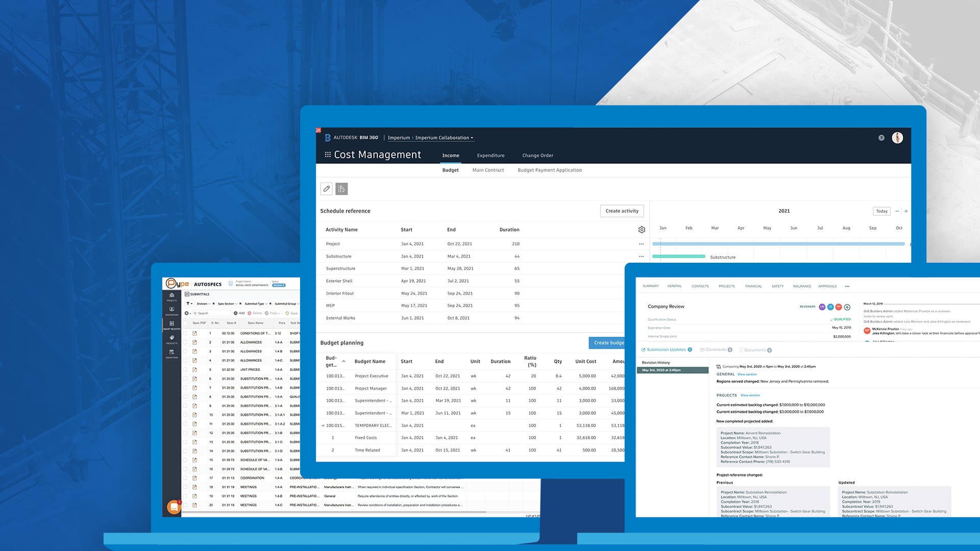Click the Create activity button

[x=622, y=211]
